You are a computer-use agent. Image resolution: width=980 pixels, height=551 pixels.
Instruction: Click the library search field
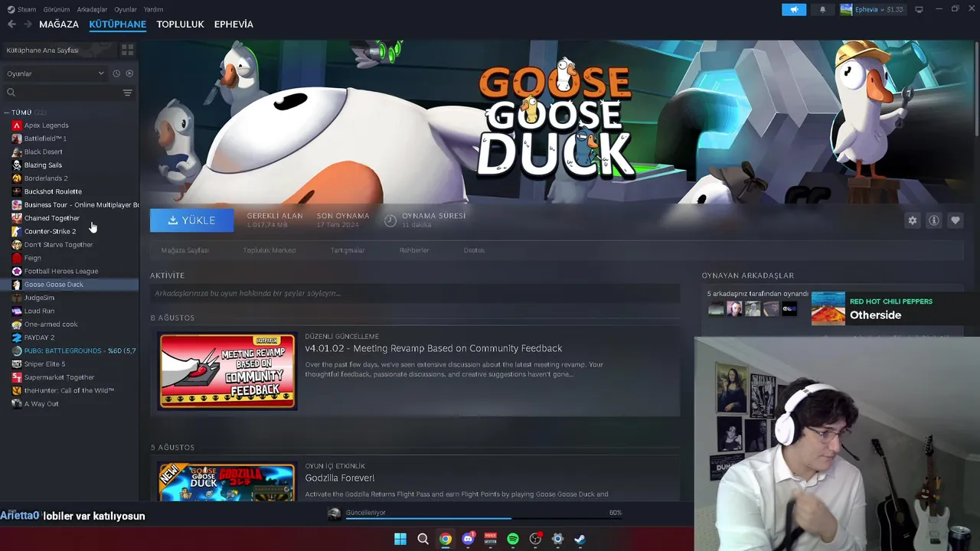61,93
